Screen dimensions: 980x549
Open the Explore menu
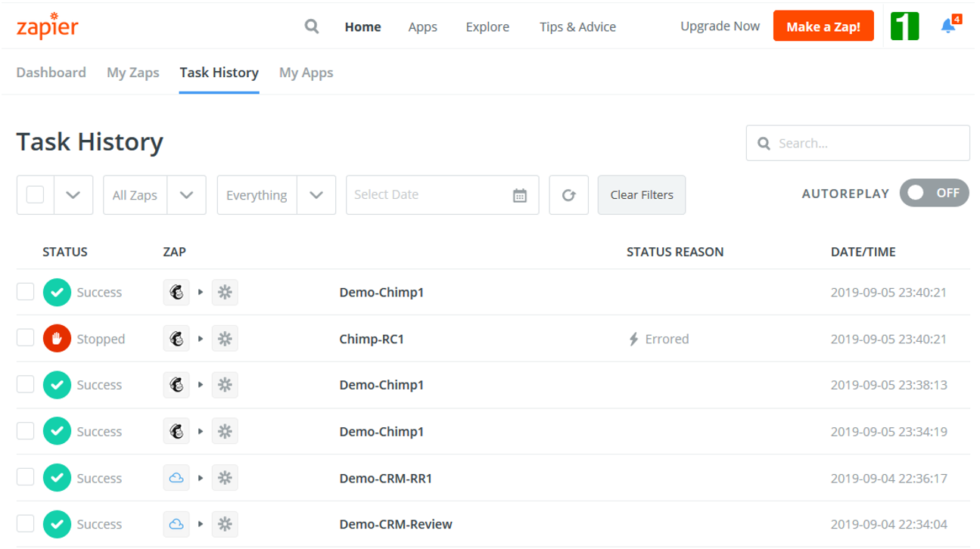point(487,26)
